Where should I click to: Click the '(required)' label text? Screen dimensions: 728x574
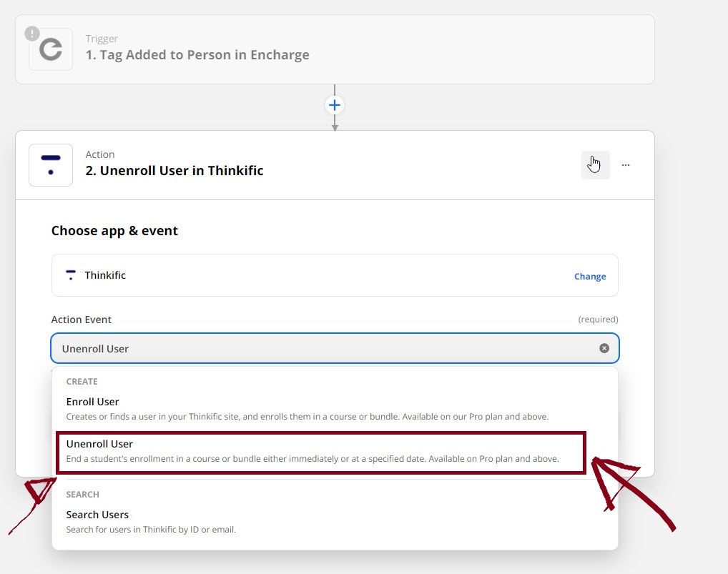pos(598,320)
